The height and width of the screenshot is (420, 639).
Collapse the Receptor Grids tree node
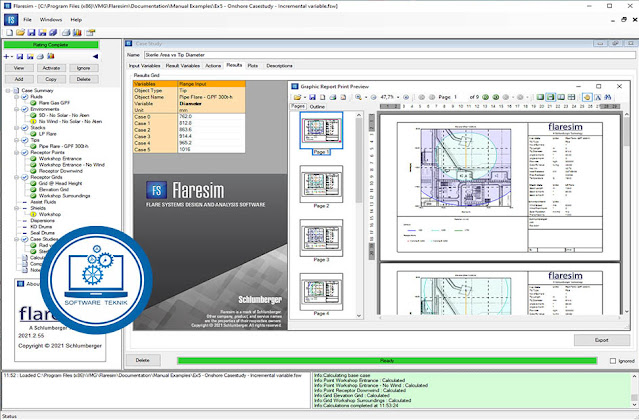17,178
